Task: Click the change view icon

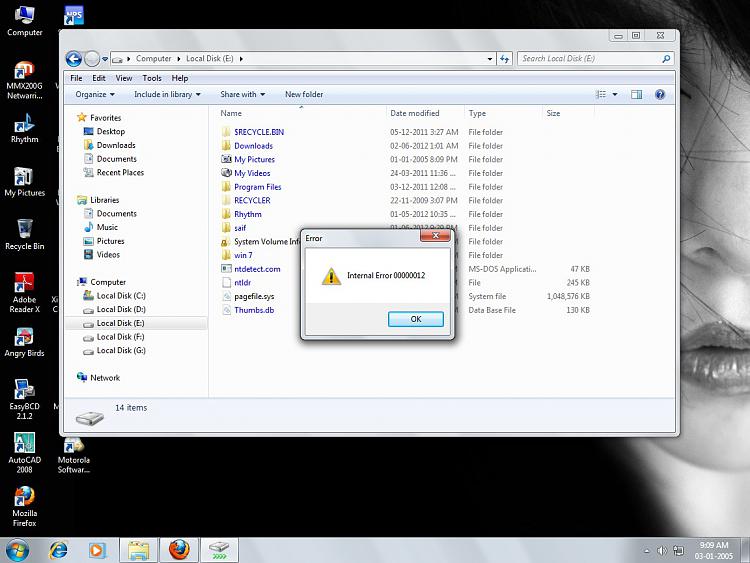Action: (601, 94)
